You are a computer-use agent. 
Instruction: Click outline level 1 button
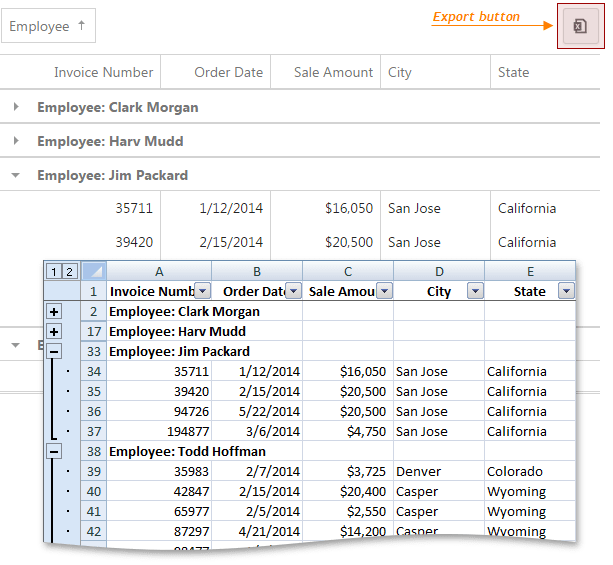pyautogui.click(x=54, y=271)
